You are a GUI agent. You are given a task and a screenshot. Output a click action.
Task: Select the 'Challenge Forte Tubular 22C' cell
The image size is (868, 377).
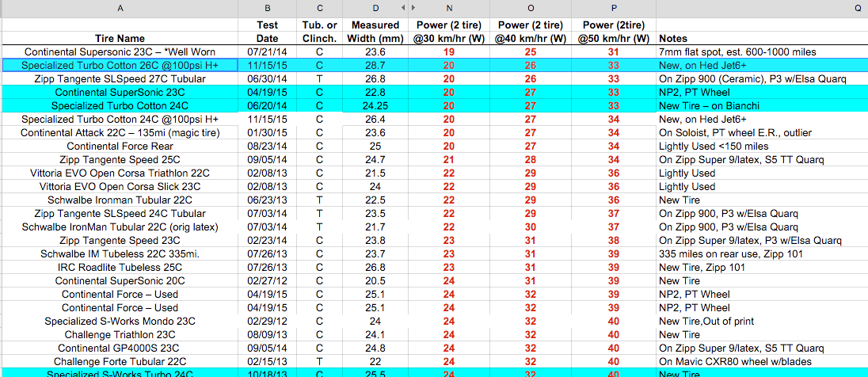coord(120,361)
